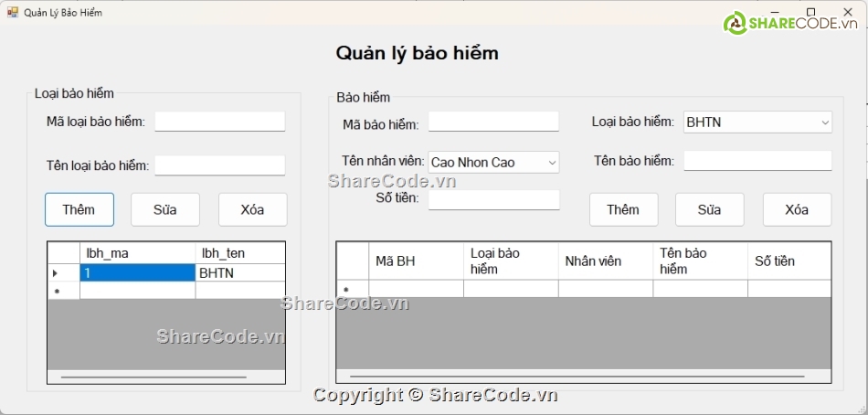Screen dimensions: 868x415
Task: Click the Số tiền column header
Action: pyautogui.click(x=789, y=261)
